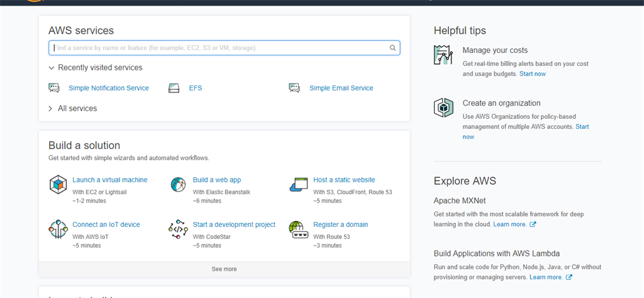The height and width of the screenshot is (298, 644).
Task: Click the Host a static website icon
Action: (298, 185)
